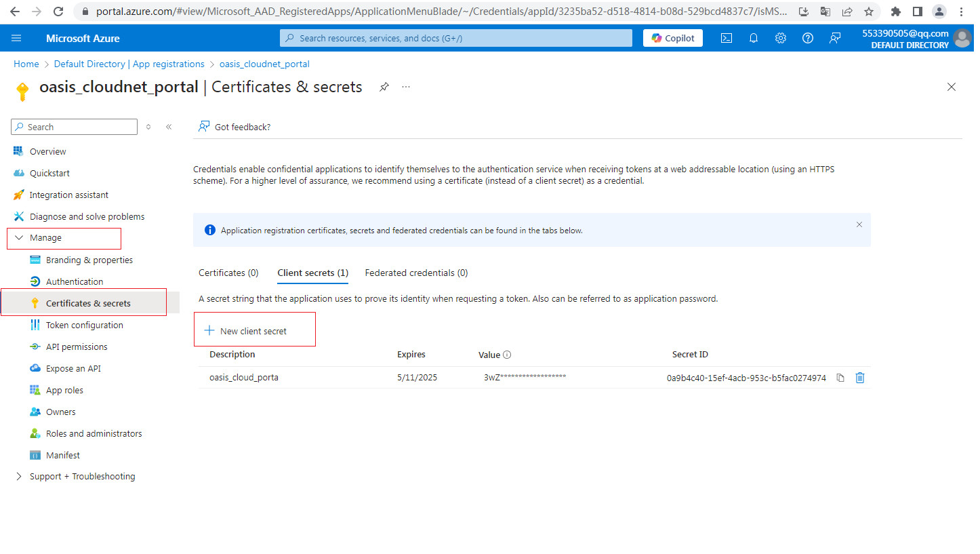The height and width of the screenshot is (554, 980).
Task: Open the Copilot button
Action: click(x=673, y=38)
